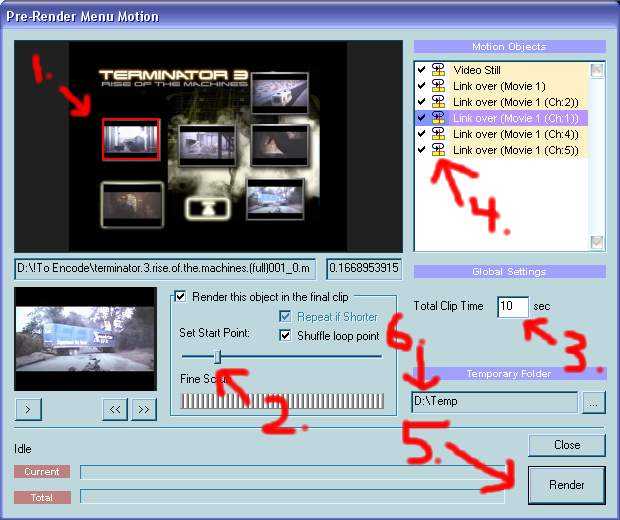Image resolution: width=620 pixels, height=520 pixels.
Task: Click the Close button
Action: click(x=567, y=445)
